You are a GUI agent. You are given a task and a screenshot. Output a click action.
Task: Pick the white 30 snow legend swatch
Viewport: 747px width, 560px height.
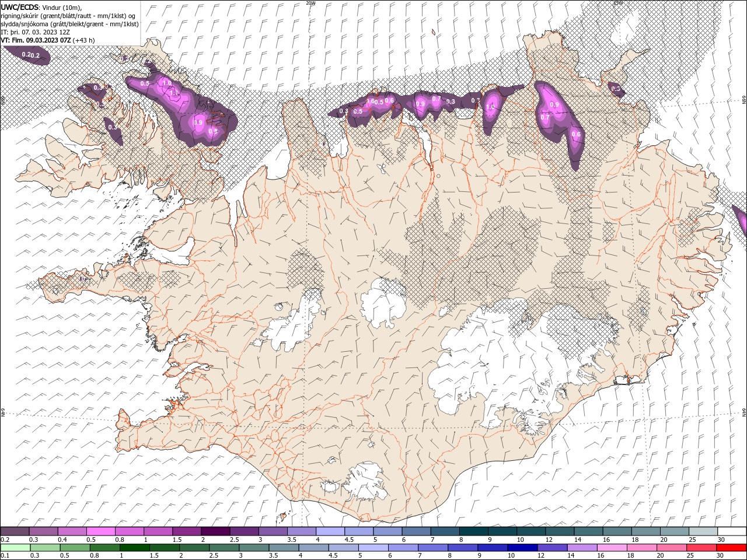pos(732,531)
